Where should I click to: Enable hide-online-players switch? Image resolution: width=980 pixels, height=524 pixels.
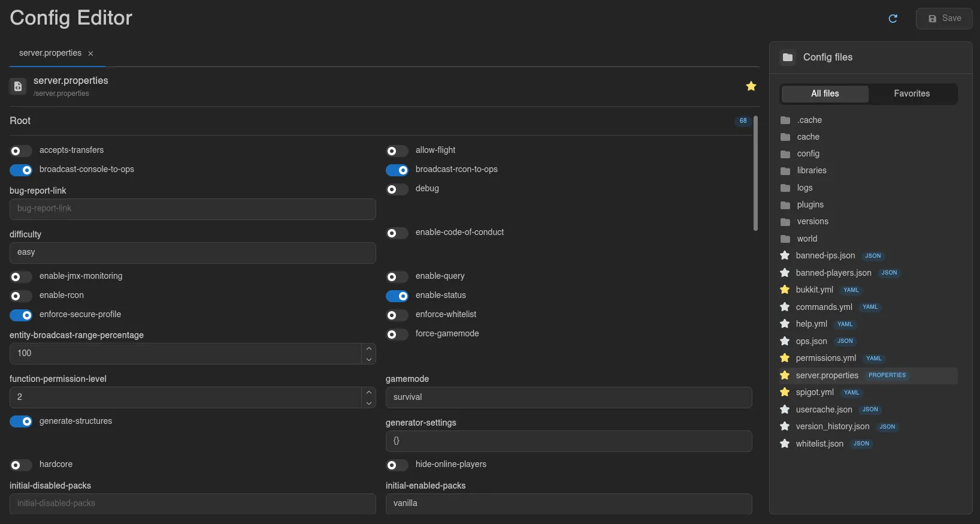397,465
